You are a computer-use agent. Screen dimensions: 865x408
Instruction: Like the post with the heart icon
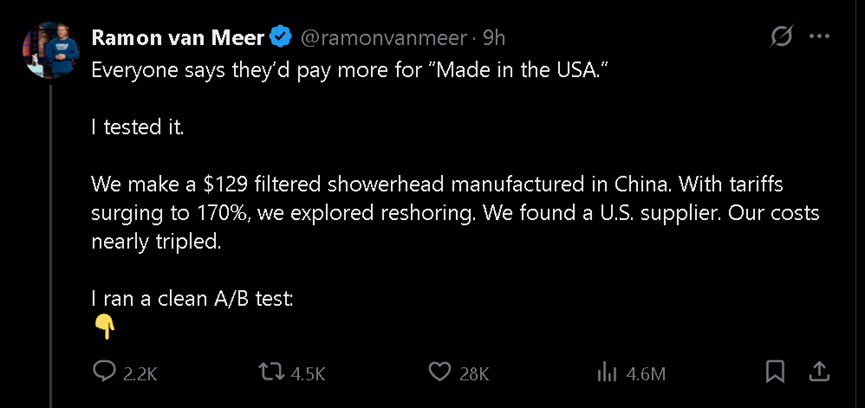pyautogui.click(x=440, y=372)
